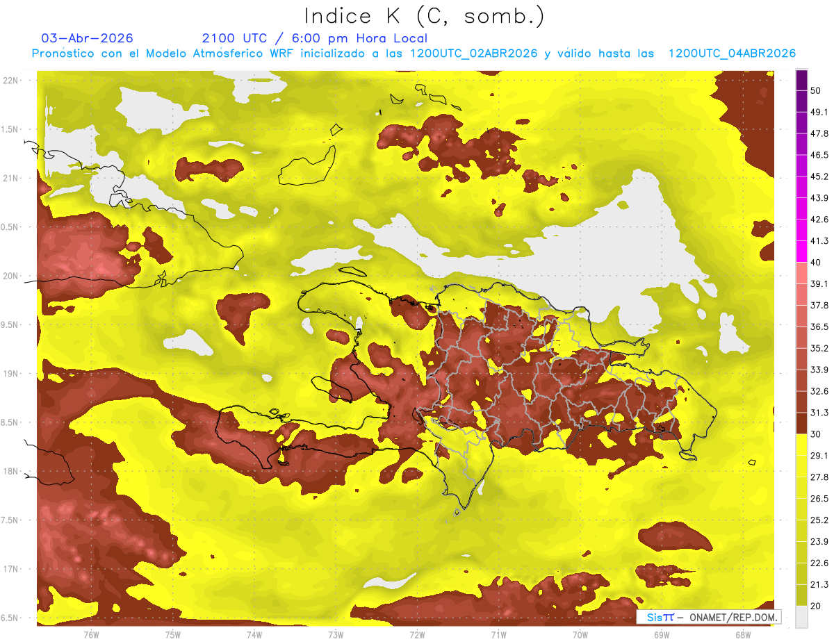Click the magenta swatch between 40 and 41.3
Viewport: 834px width, 644px height.
click(801, 252)
